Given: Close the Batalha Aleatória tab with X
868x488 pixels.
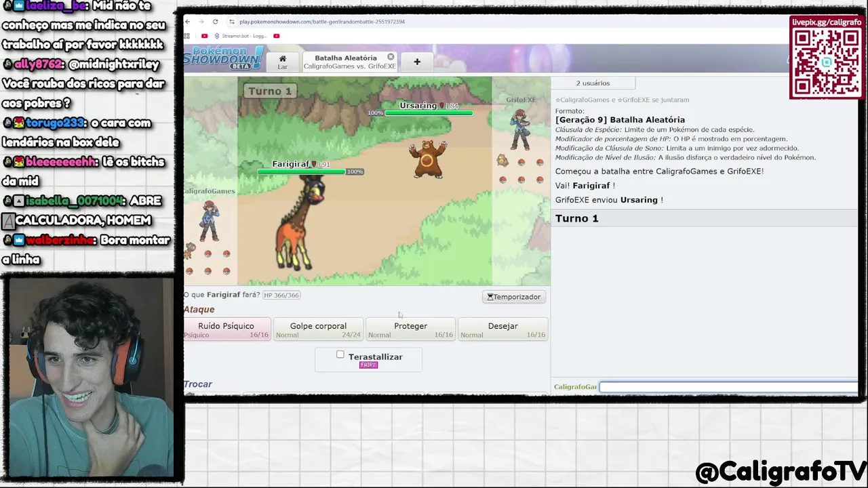Looking at the screenshot, I should (391, 57).
